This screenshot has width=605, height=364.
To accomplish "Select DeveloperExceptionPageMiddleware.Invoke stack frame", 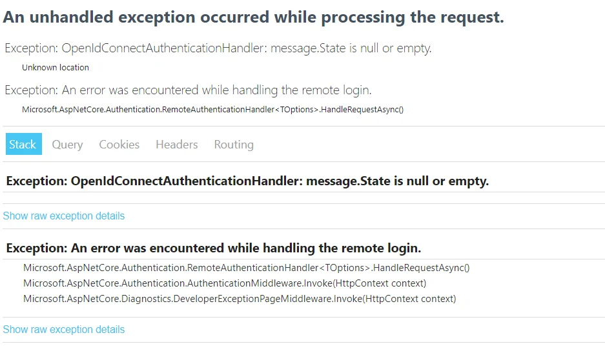I will pyautogui.click(x=240, y=299).
